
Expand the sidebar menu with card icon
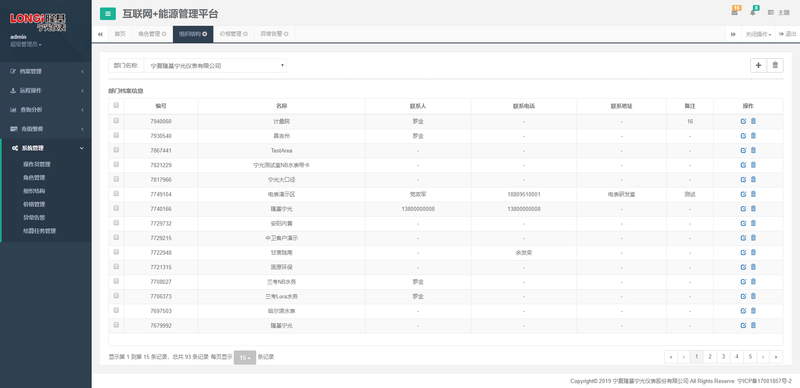pos(46,129)
